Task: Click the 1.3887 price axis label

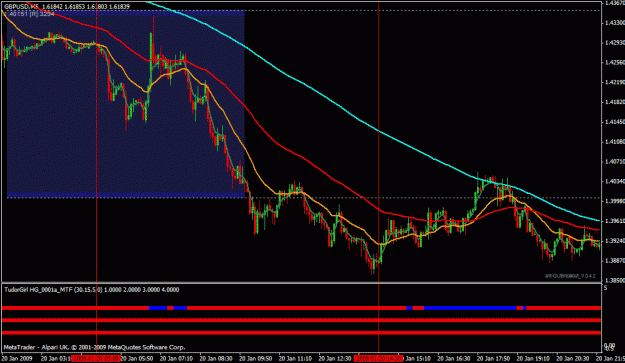Action: (615, 260)
